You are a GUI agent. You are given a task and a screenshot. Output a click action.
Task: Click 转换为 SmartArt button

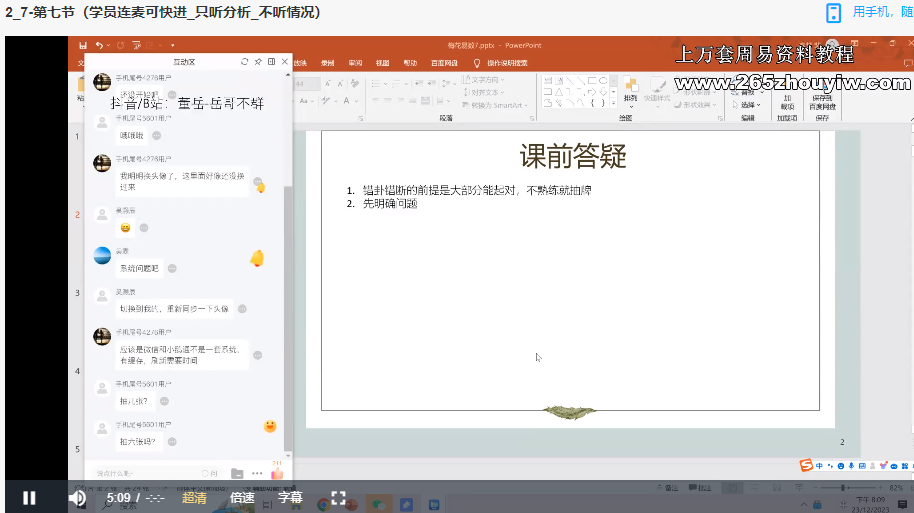click(495, 105)
